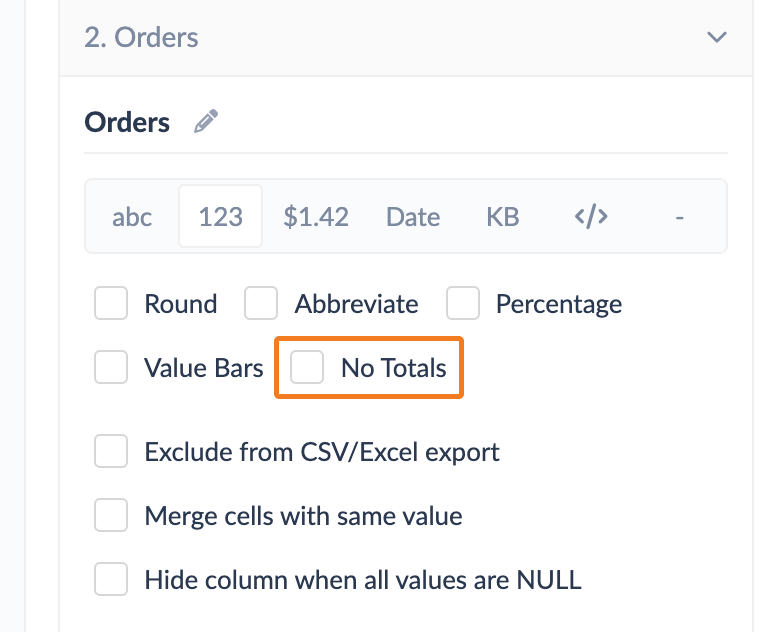Click the Orders column title text

point(127,122)
